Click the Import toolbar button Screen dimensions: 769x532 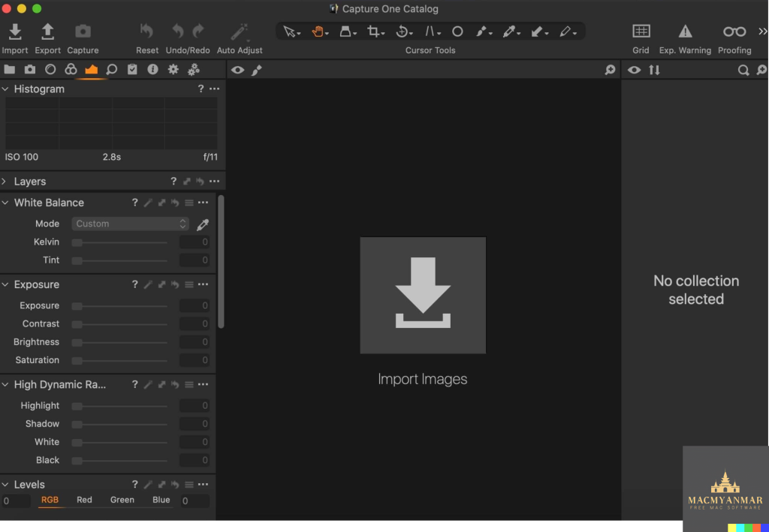15,38
